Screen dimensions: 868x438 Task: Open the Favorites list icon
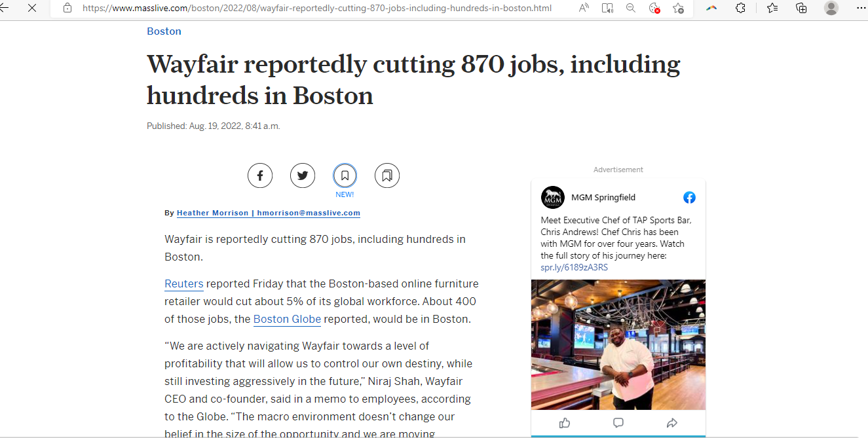click(x=772, y=8)
